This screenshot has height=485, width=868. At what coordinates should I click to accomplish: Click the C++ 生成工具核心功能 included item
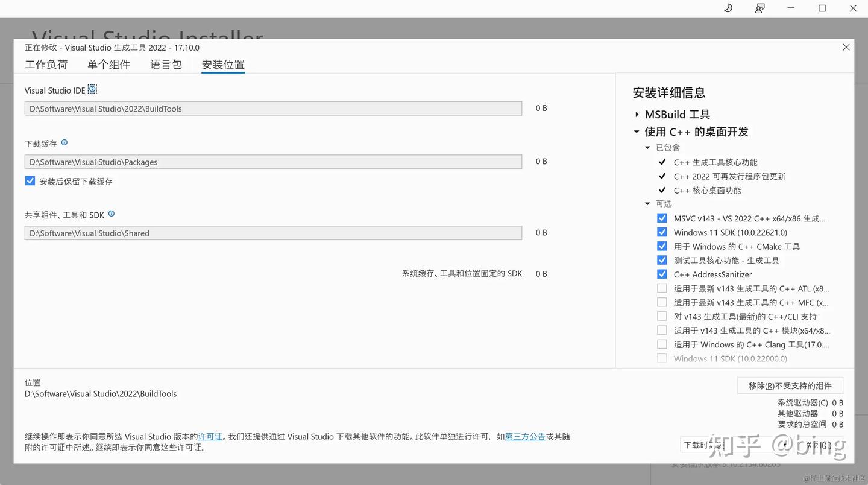pyautogui.click(x=715, y=162)
